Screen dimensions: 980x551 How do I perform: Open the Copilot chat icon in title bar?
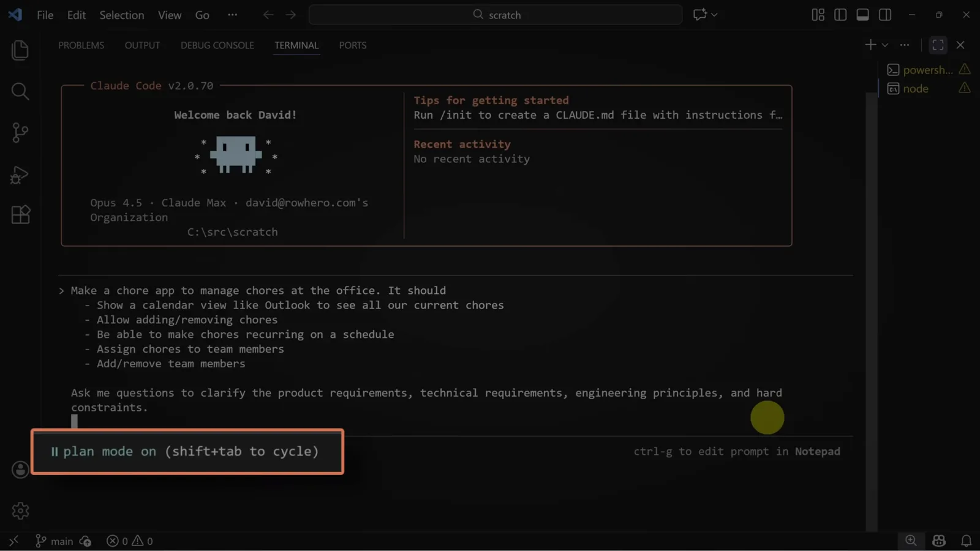click(699, 15)
